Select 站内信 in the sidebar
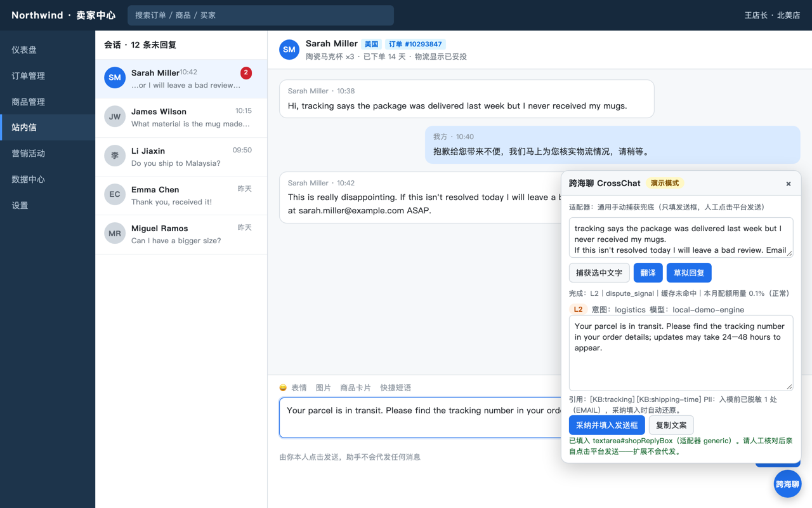 [x=48, y=128]
